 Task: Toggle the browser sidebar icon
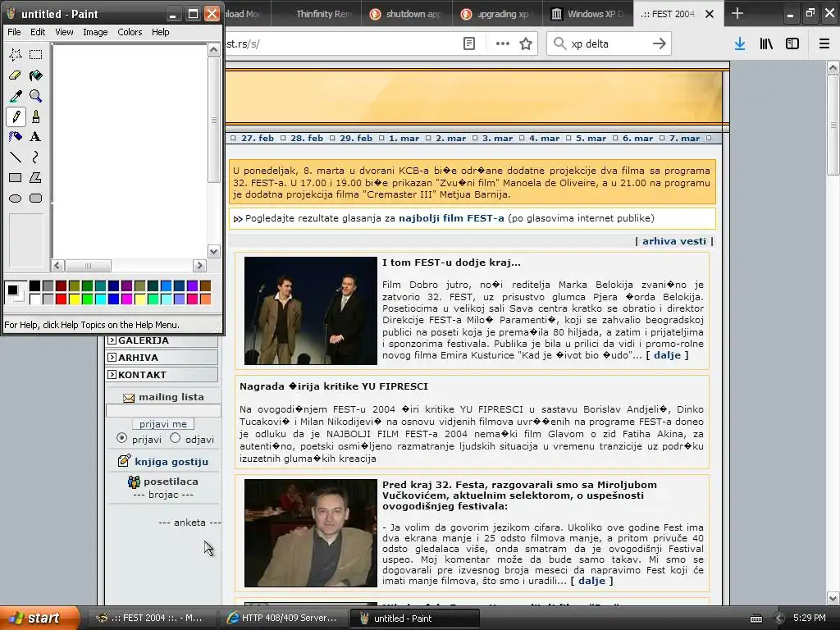coord(792,43)
